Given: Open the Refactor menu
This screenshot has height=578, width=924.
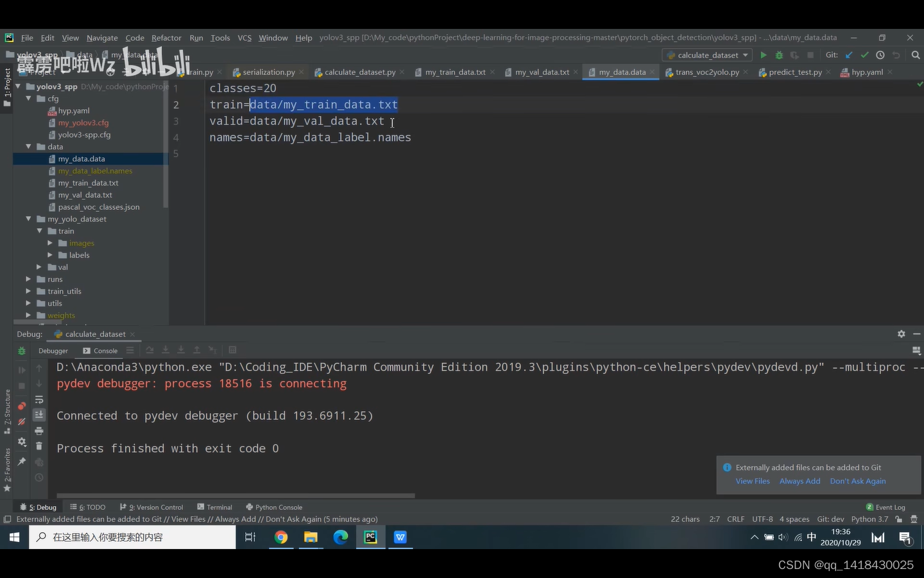Looking at the screenshot, I should coord(166,38).
